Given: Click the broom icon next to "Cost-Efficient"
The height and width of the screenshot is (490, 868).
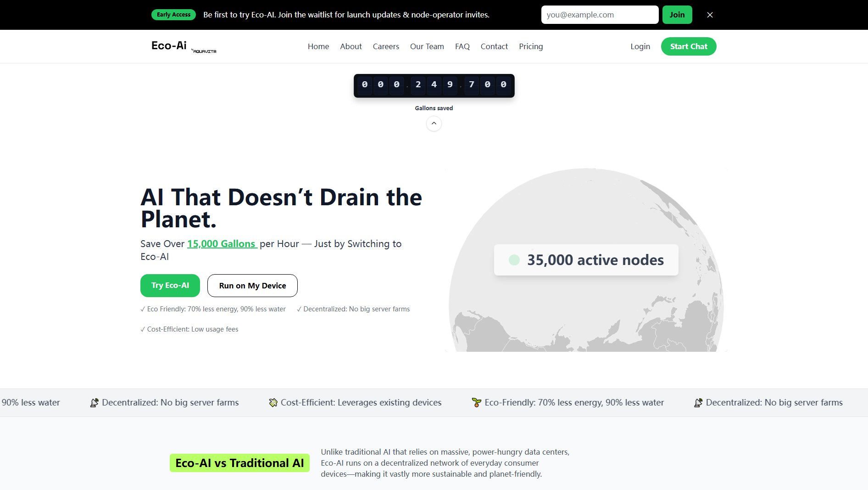Looking at the screenshot, I should 273,402.
